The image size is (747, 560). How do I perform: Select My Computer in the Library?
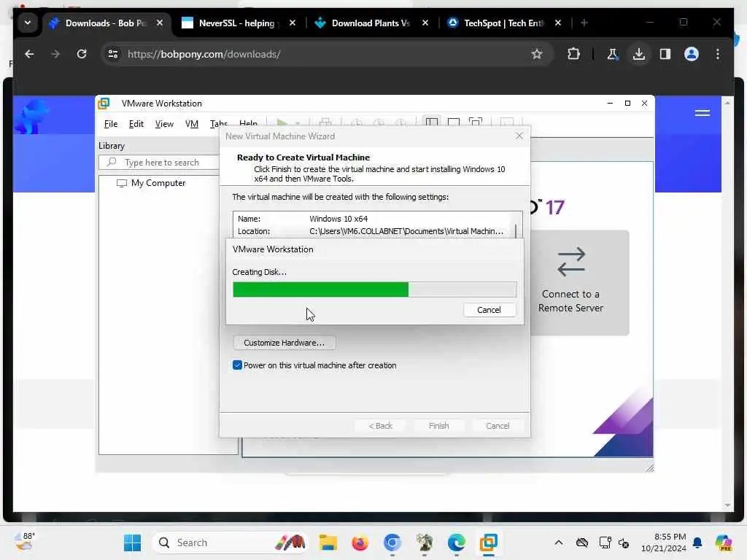[x=152, y=183]
